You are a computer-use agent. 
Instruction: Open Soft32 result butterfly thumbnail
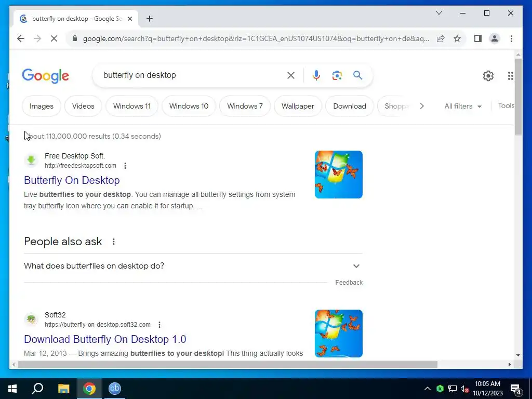point(339,333)
